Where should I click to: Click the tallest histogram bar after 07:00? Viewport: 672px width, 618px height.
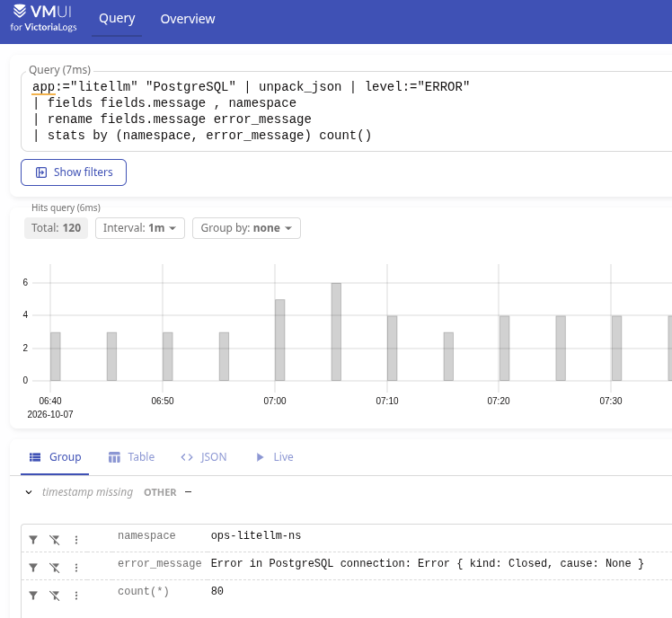pyautogui.click(x=336, y=331)
